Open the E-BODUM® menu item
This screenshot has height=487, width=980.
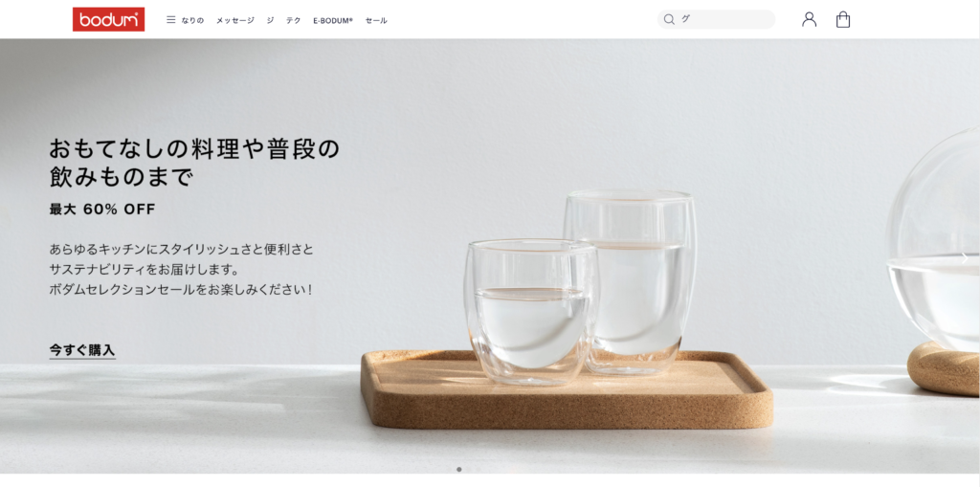[333, 21]
